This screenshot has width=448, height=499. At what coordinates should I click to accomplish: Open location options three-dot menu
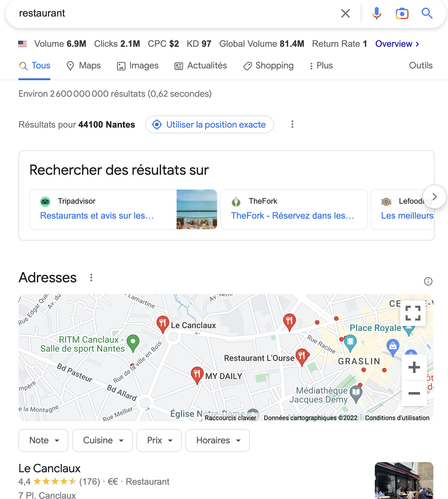292,124
